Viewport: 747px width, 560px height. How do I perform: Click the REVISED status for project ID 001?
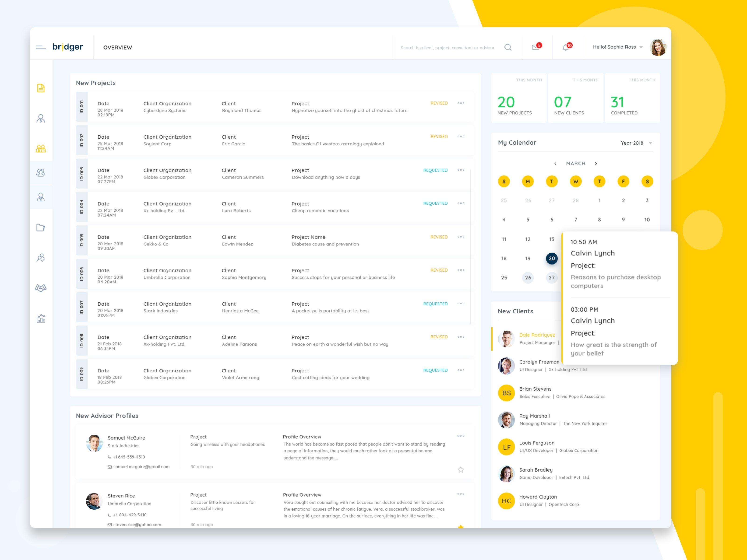pyautogui.click(x=439, y=103)
